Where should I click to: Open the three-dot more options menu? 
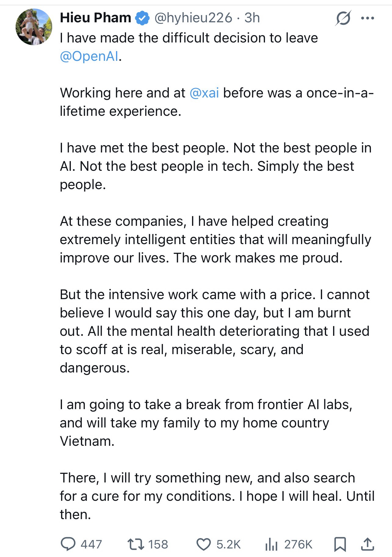(367, 18)
